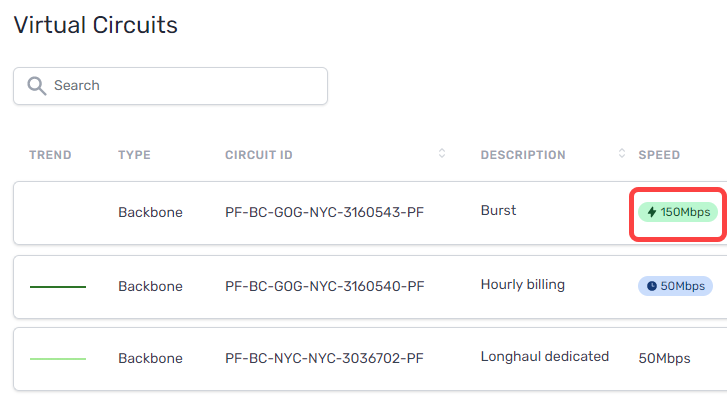Click the plain 50Mbps speed value
Viewport: 727px width, 398px height.
point(664,359)
